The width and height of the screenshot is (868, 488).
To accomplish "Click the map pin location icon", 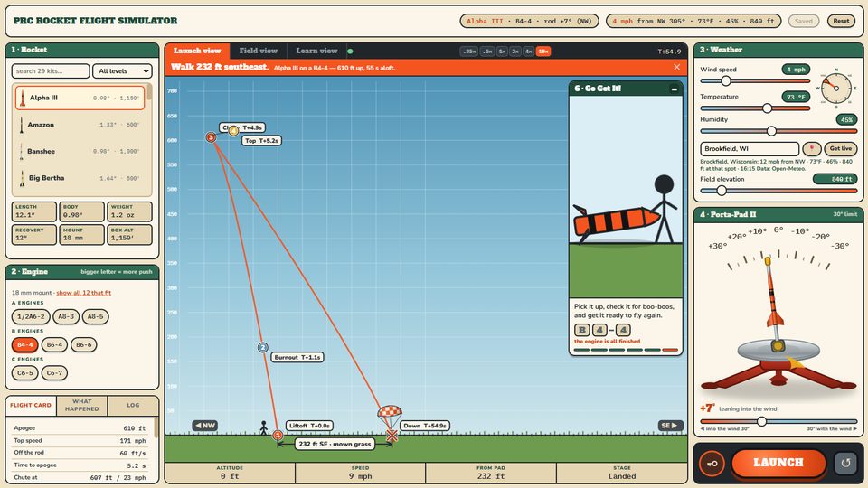I will click(x=812, y=149).
